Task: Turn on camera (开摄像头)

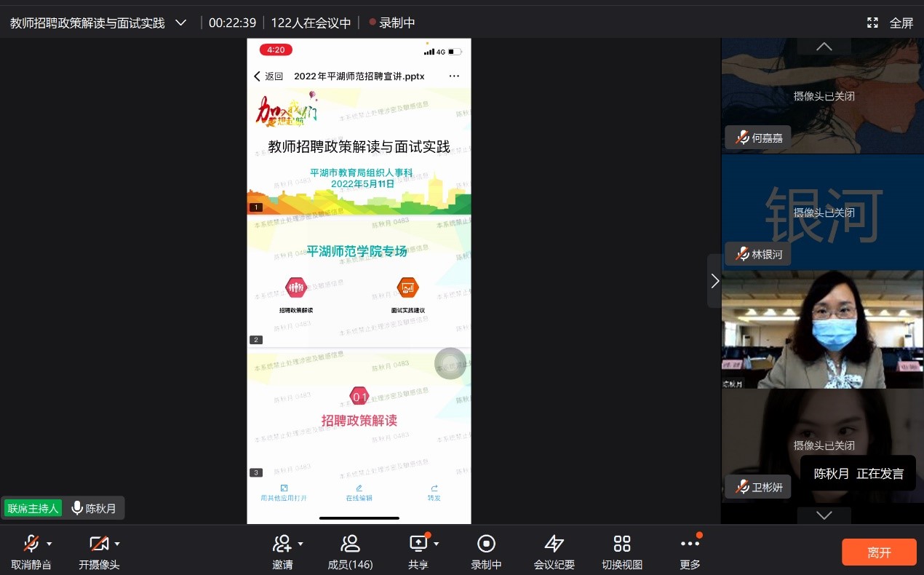Action: tap(97, 544)
